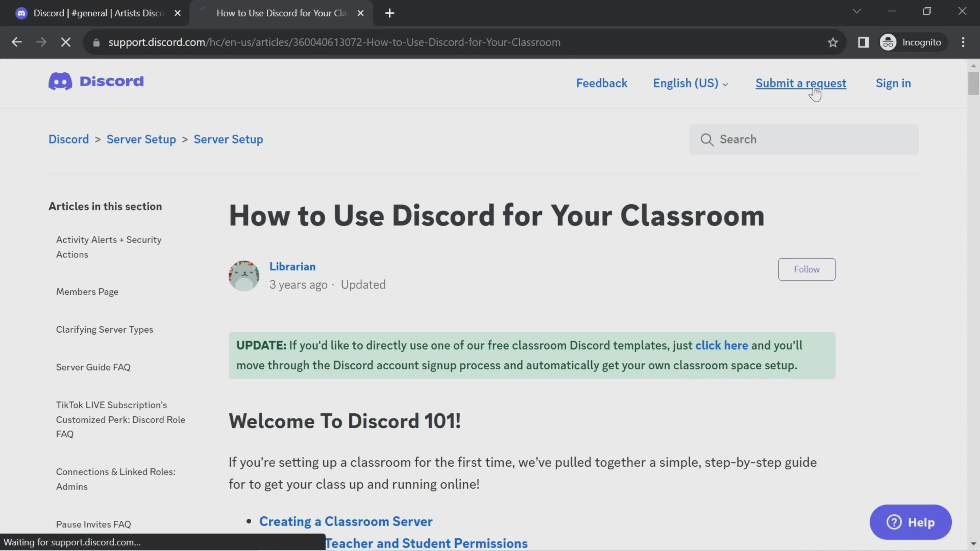Open Pause Invites FAQ article
The height and width of the screenshot is (551, 980).
[94, 524]
